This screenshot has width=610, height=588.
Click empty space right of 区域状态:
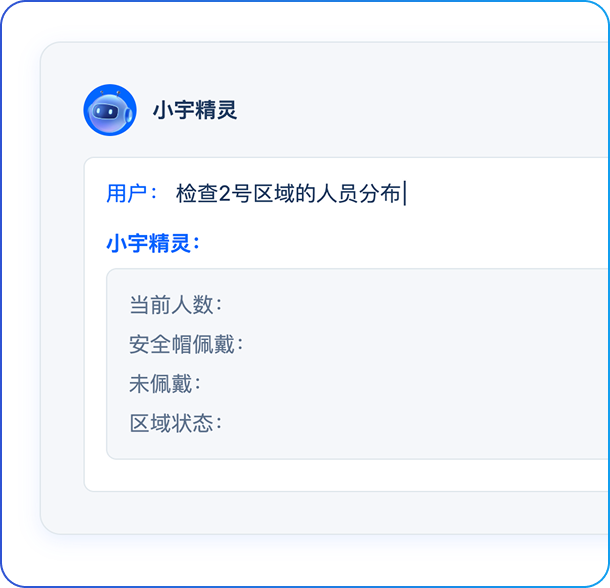[400, 423]
